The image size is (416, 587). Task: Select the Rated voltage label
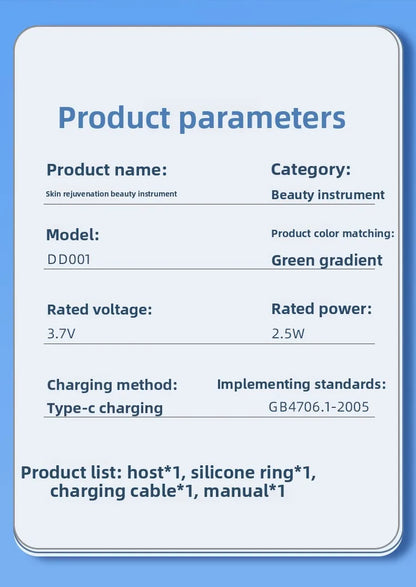point(99,310)
